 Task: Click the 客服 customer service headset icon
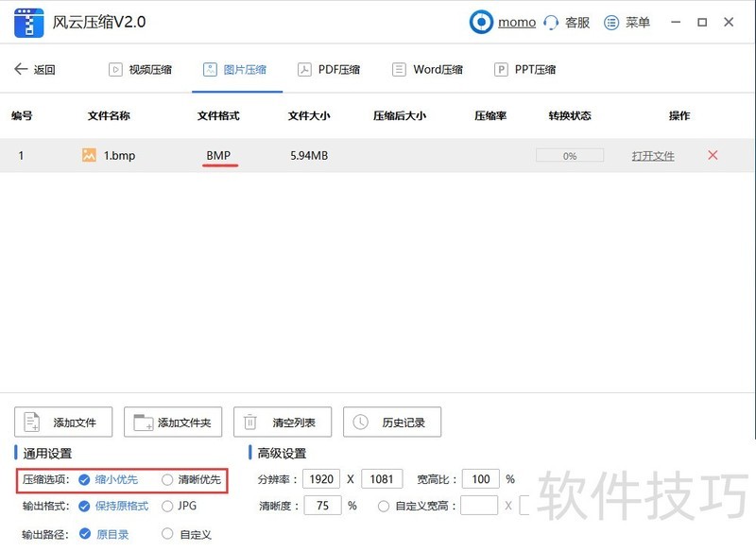pos(552,22)
